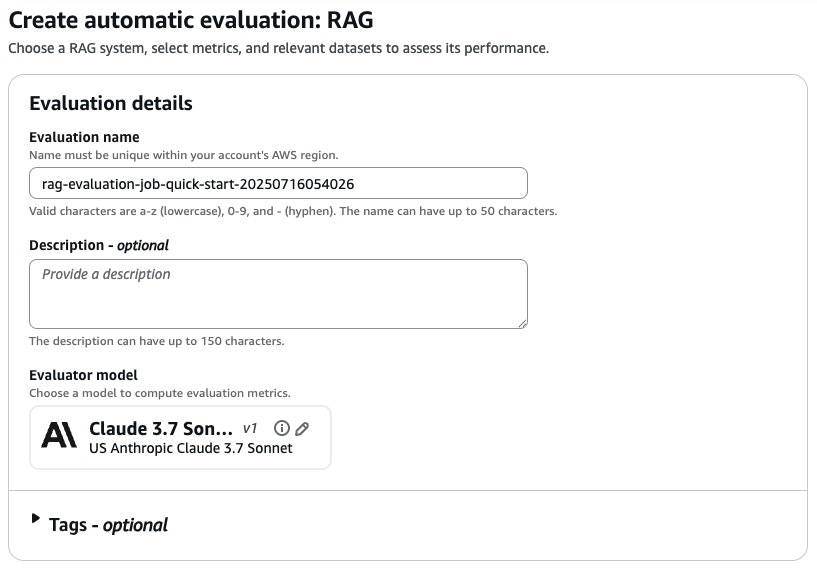This screenshot has width=817, height=576.
Task: Click the "Valid characters" constraint text
Action: pyautogui.click(x=293, y=211)
